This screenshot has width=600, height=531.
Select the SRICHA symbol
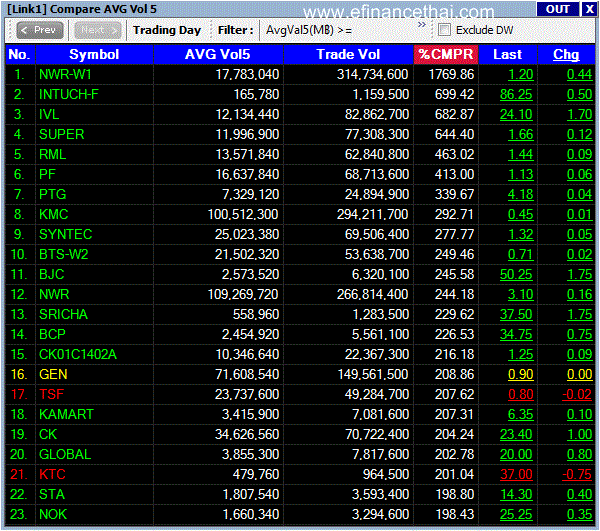63,314
